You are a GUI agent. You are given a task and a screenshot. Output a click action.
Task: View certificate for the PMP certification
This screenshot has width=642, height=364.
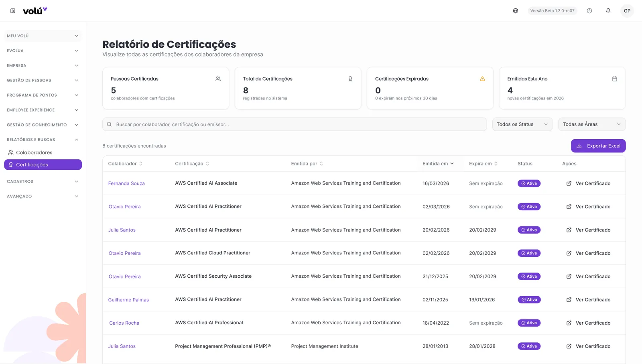tap(588, 346)
